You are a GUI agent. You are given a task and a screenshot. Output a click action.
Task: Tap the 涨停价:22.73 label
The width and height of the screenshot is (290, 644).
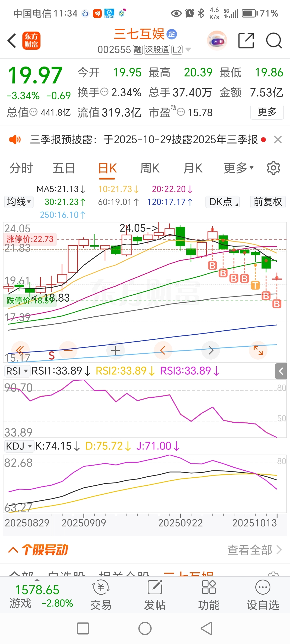[x=30, y=239]
